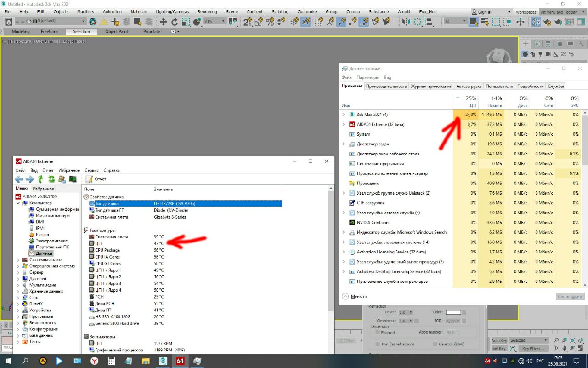Viewport: 588px width, 368px height.
Task: Click the AIDA64 icon in taskbar
Action: 180,361
